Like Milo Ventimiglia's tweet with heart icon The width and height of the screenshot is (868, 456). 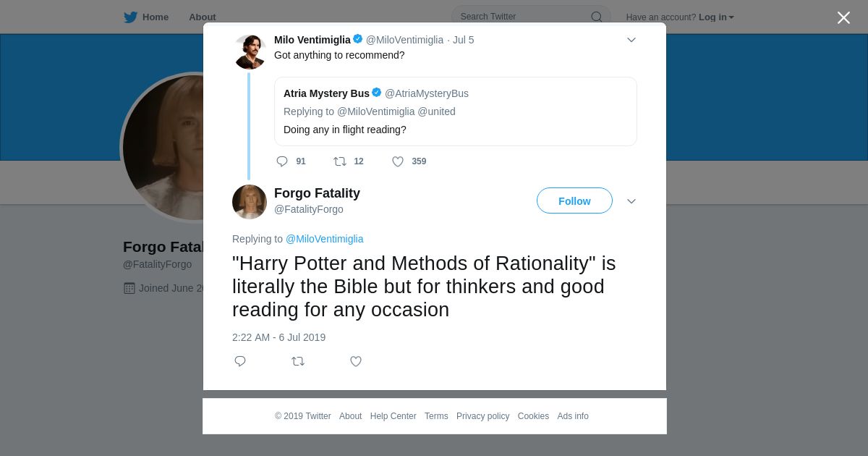click(398, 161)
